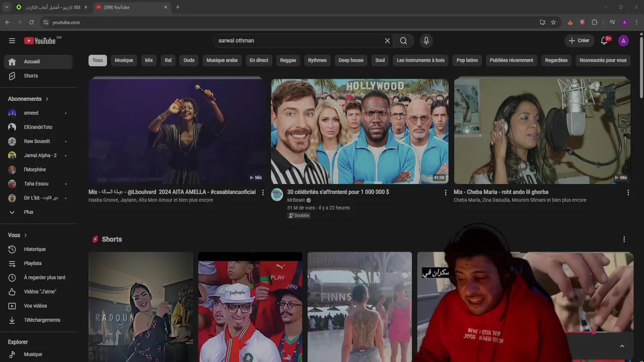Open the FINNS beach Short thumbnail
Screen dimensions: 644x362
[359, 307]
